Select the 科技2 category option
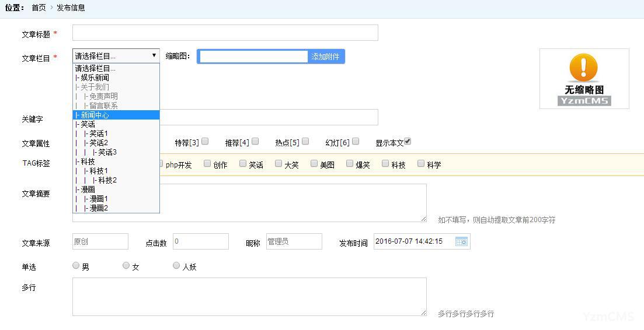 point(107,180)
